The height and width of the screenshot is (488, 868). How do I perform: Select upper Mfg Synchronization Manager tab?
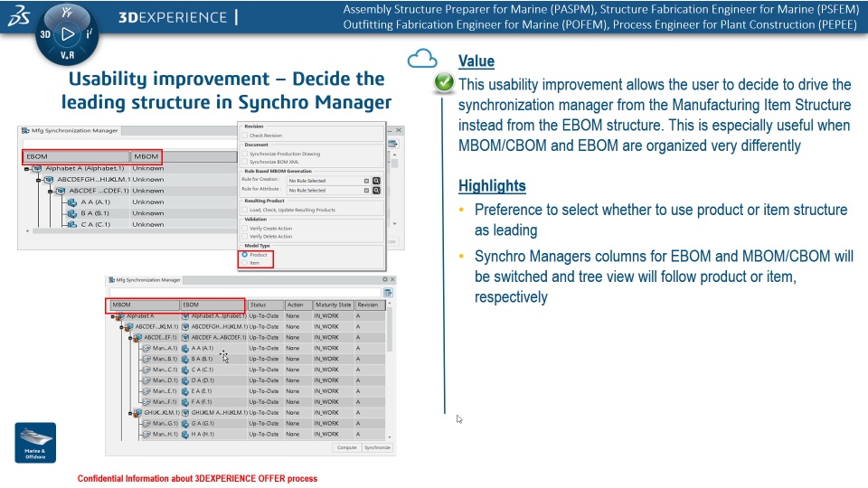click(70, 130)
